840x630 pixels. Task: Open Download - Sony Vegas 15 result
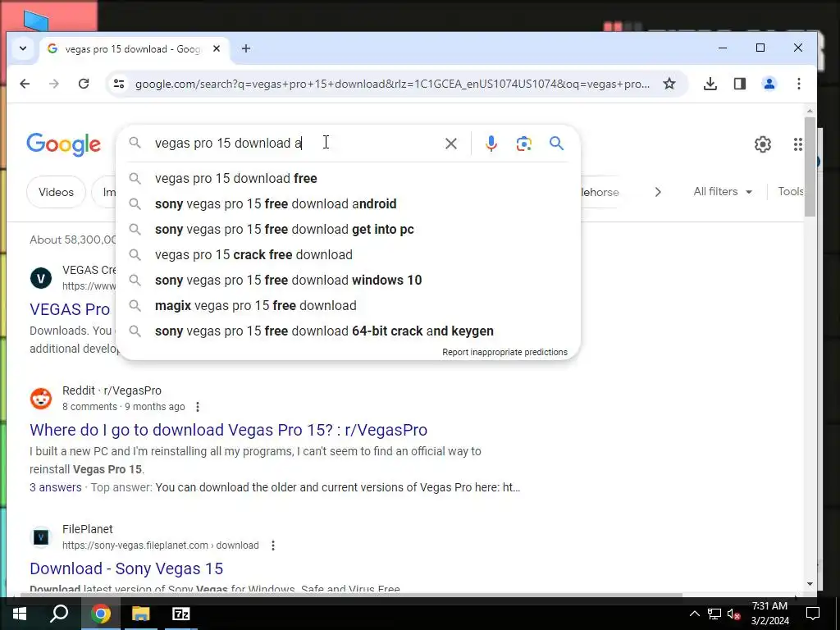(126, 569)
